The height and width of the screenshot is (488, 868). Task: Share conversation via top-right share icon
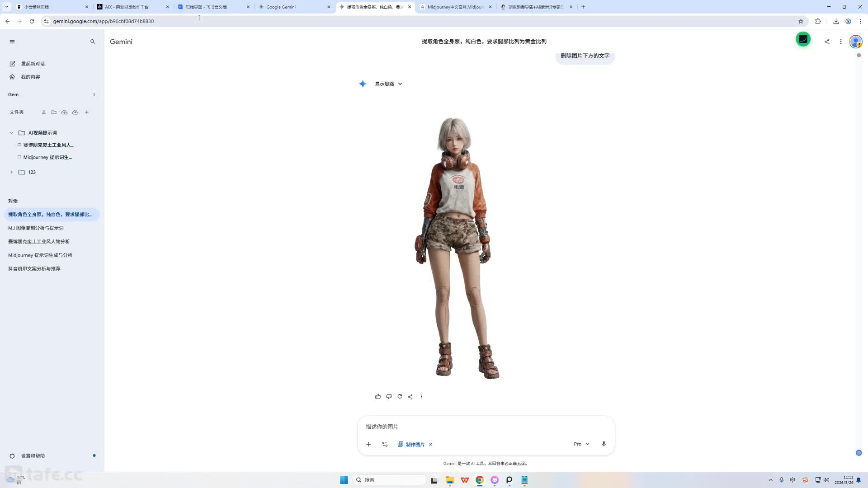coord(827,42)
